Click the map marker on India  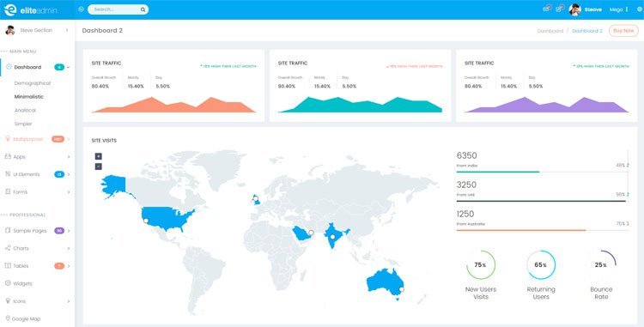point(332,237)
